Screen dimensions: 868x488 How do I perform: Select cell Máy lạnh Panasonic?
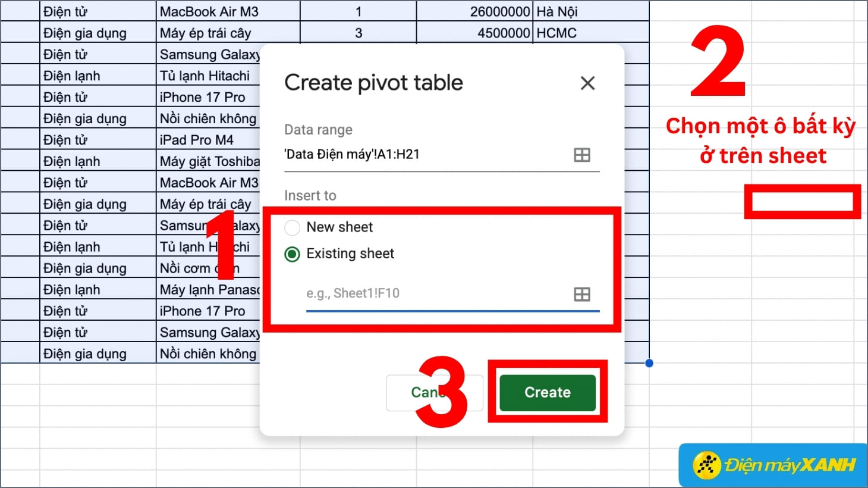208,290
